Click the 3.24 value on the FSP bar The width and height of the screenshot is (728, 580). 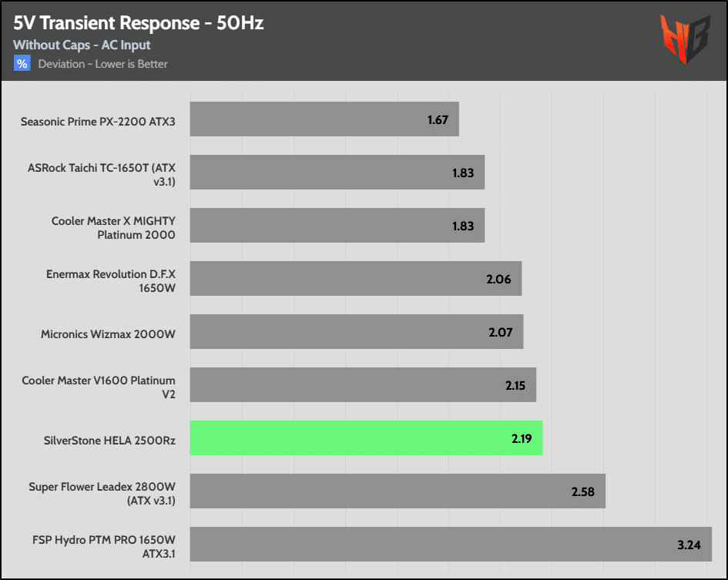(689, 545)
